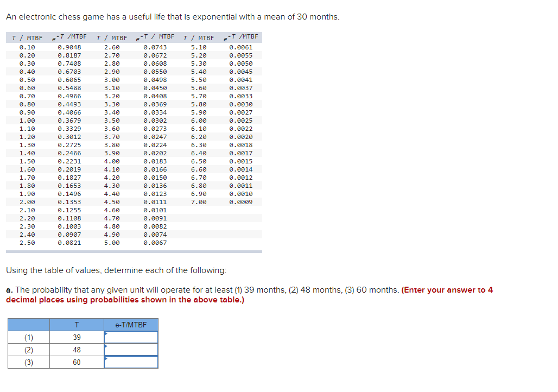Click the 1.30 T / MTBF cell

coord(27,145)
